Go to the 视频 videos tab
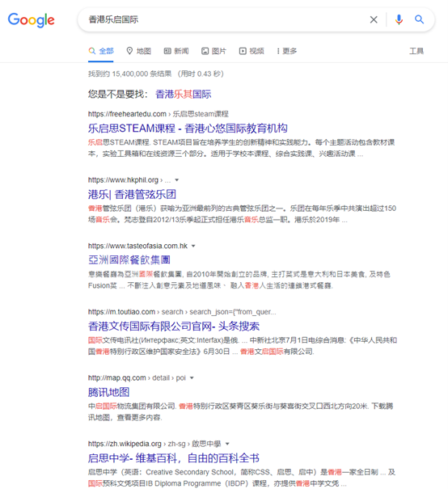The width and height of the screenshot is (448, 489). [251, 51]
